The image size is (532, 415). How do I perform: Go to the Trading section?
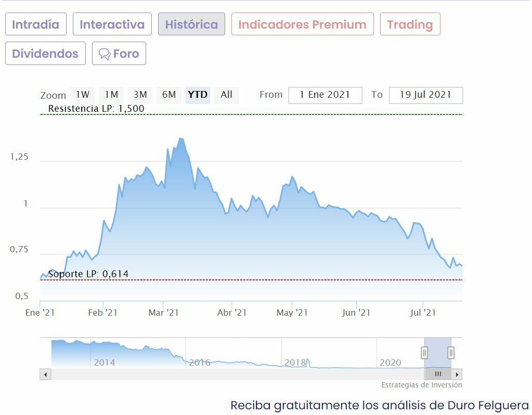click(410, 24)
